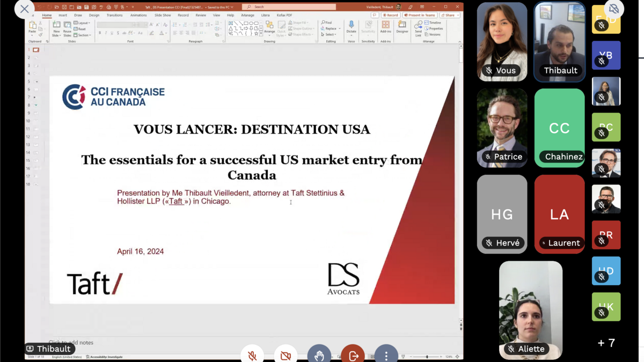This screenshot has width=644, height=362.
Task: Expand the Section dropdown
Action: point(82,35)
